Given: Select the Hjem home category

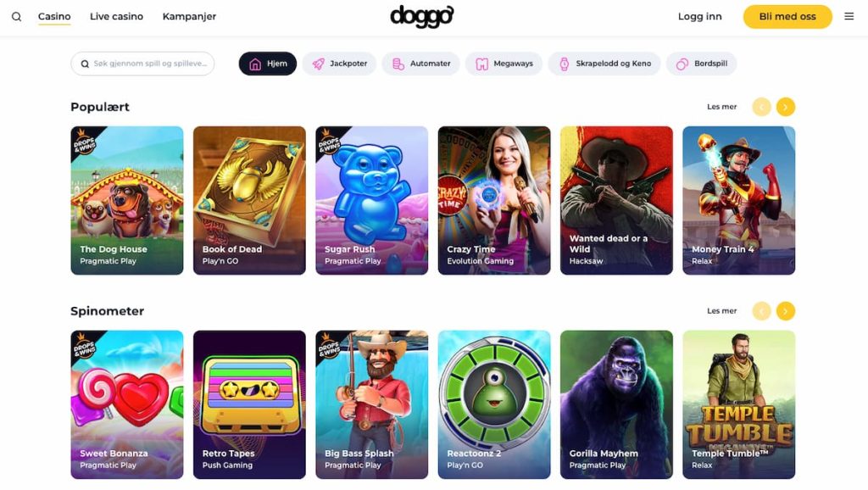Looking at the screenshot, I should 267,64.
